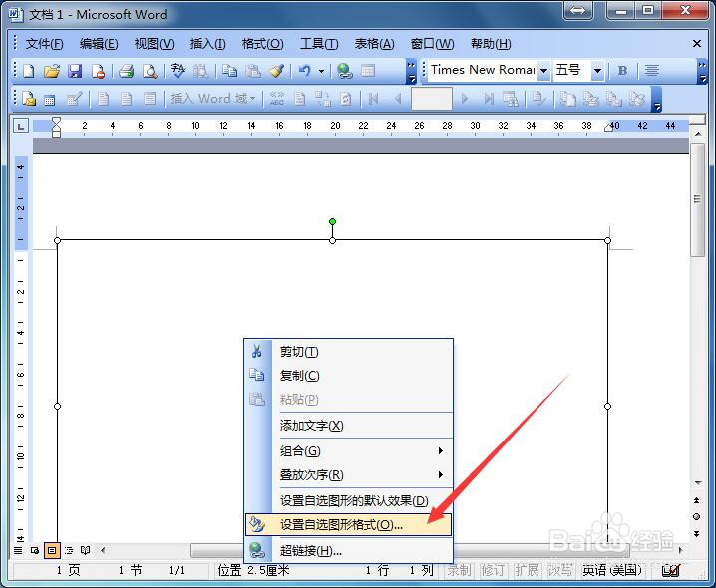The height and width of the screenshot is (588, 716).
Task: Expand mail merge toolbar options chevron
Action: point(657,99)
